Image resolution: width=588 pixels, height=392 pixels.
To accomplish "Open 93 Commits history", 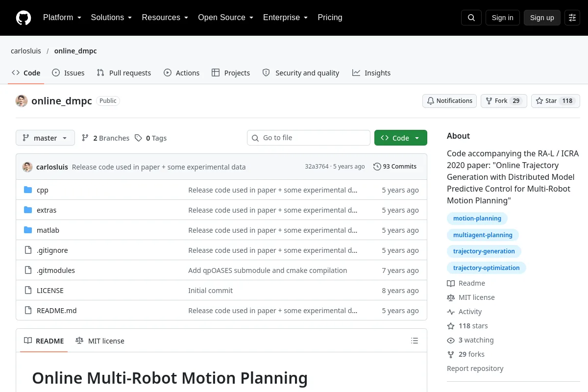I will [395, 167].
